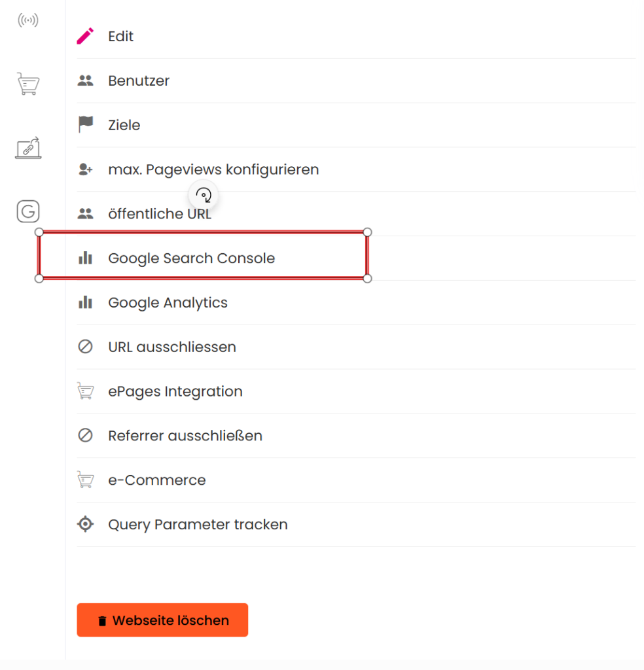Open the öffentliche URL entry
The width and height of the screenshot is (644, 670).
pos(160,214)
